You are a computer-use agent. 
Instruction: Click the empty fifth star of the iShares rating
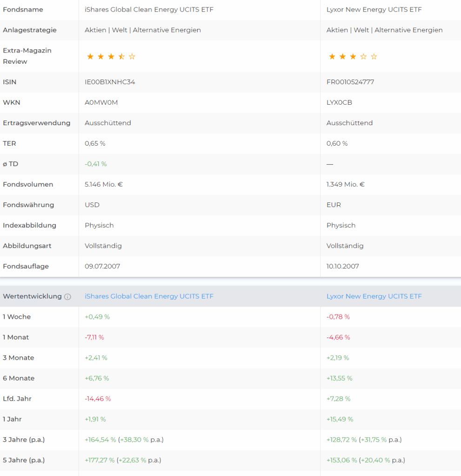point(132,57)
